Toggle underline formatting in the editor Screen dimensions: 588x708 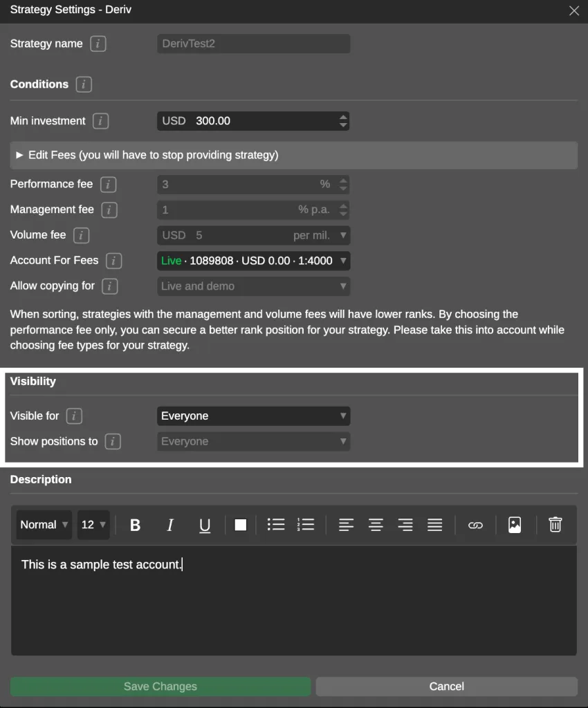coord(204,524)
